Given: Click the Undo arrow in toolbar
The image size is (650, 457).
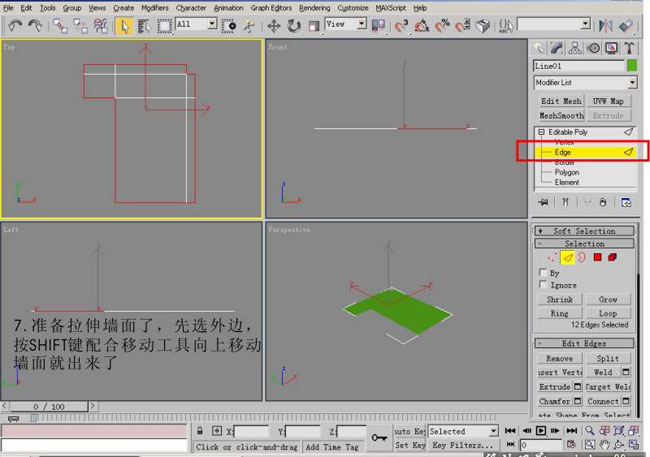Looking at the screenshot, I should (15, 26).
